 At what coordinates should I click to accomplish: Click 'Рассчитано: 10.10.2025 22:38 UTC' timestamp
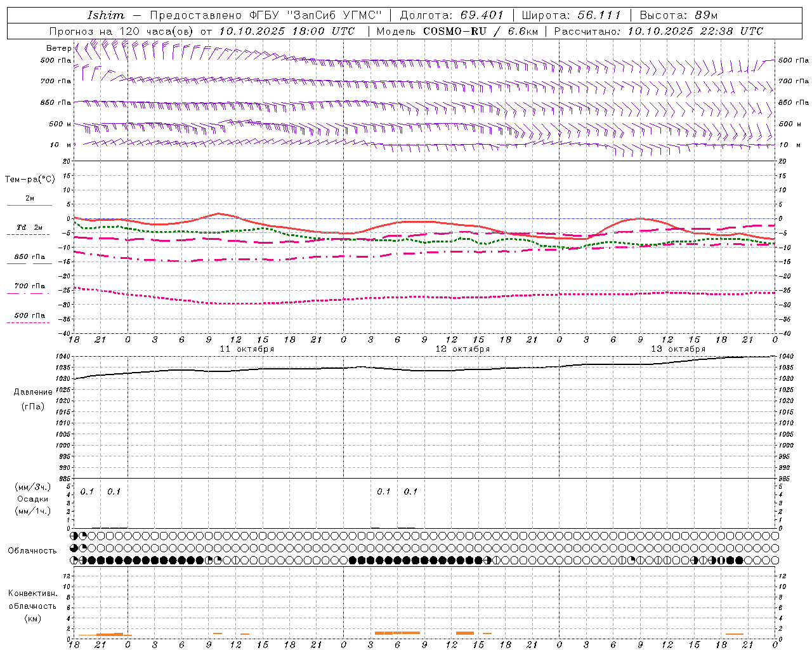pyautogui.click(x=658, y=31)
